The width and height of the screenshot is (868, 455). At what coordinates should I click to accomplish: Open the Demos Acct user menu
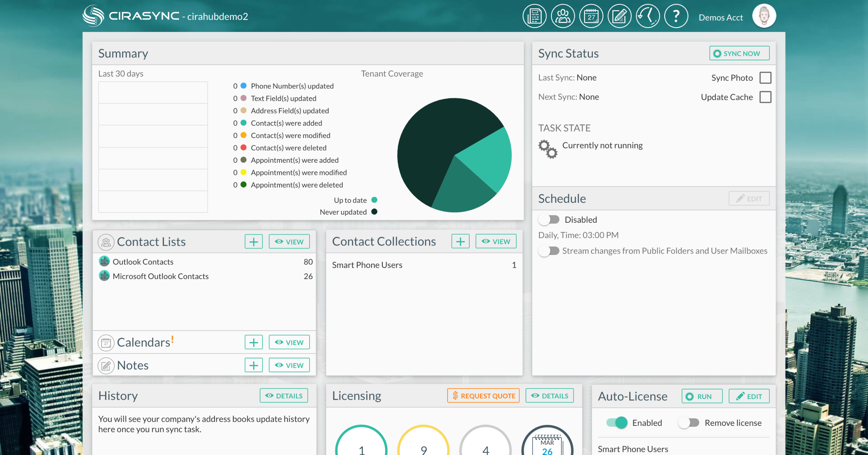[721, 17]
